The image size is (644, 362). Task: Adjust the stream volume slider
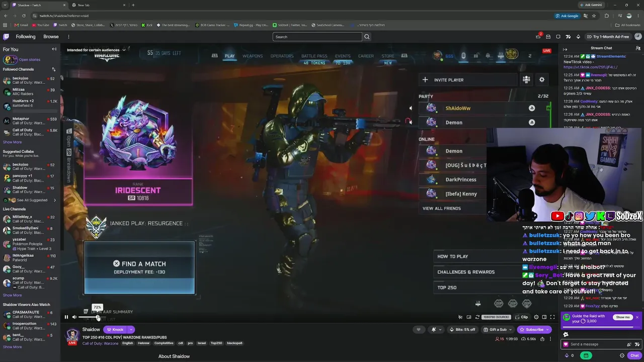click(x=91, y=317)
